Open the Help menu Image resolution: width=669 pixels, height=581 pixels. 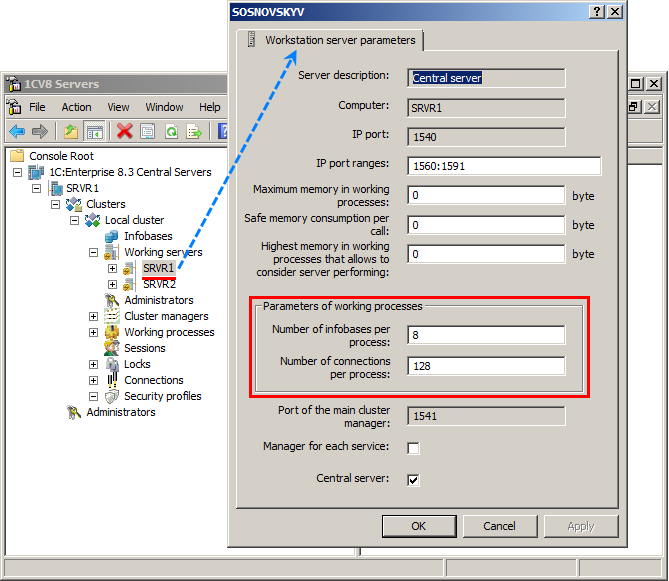point(209,107)
